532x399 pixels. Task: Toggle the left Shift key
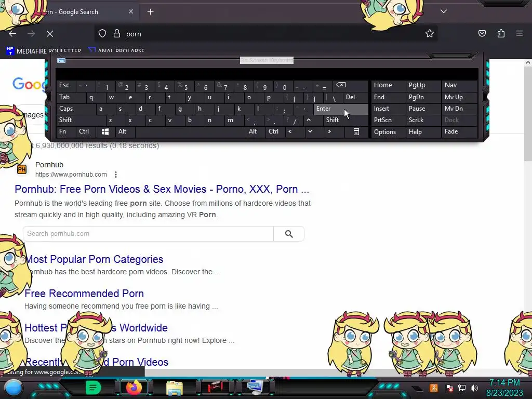pyautogui.click(x=81, y=120)
